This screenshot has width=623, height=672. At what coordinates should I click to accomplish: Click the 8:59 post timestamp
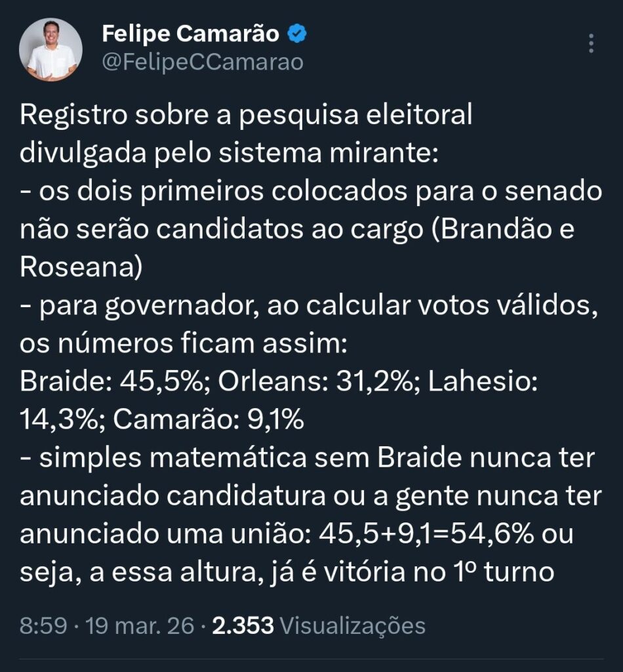point(43,625)
